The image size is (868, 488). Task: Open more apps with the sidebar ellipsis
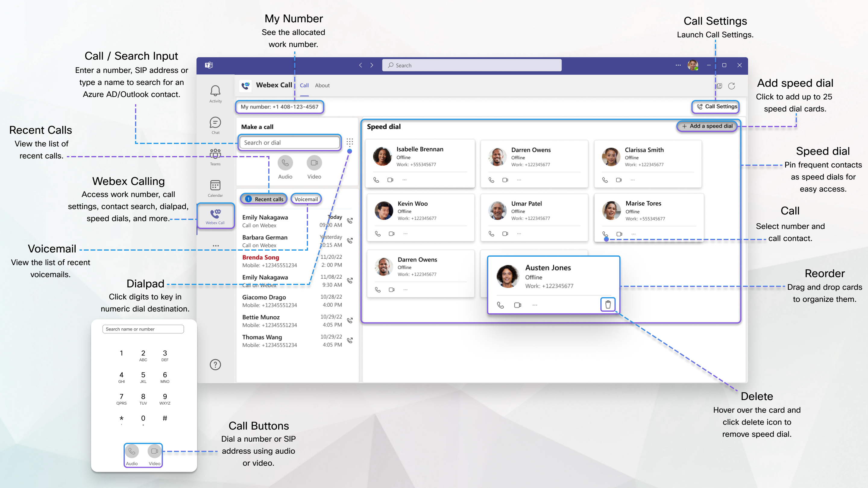216,246
